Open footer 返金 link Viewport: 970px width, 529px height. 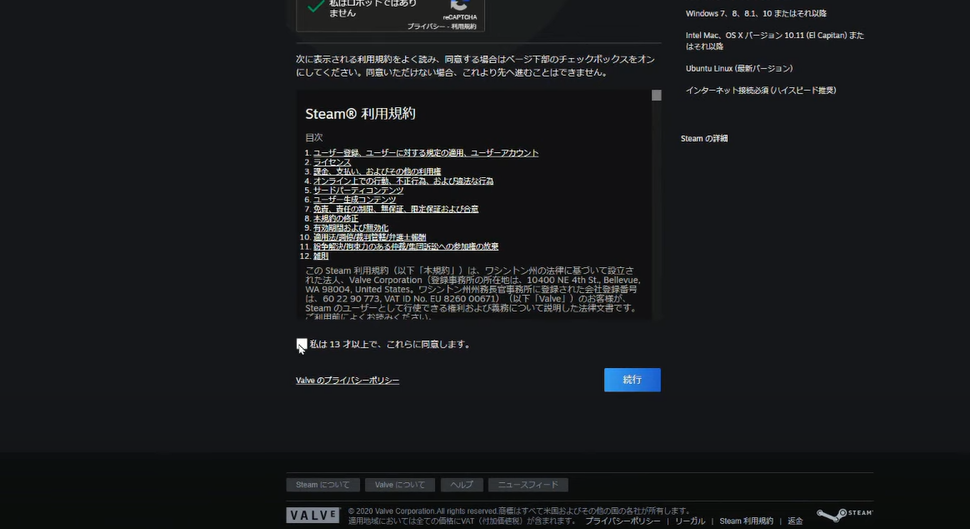pyautogui.click(x=795, y=522)
